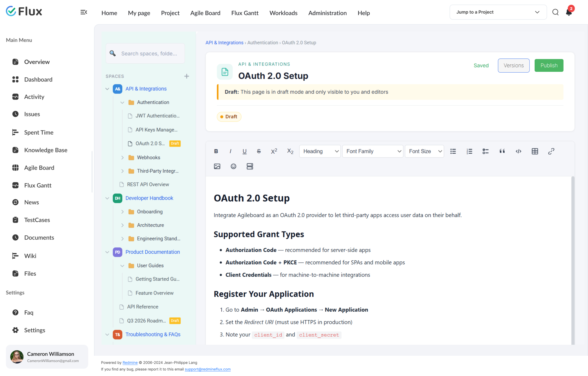Viewport: 588px width, 376px height.
Task: Expand the Webhooks folder
Action: click(122, 158)
